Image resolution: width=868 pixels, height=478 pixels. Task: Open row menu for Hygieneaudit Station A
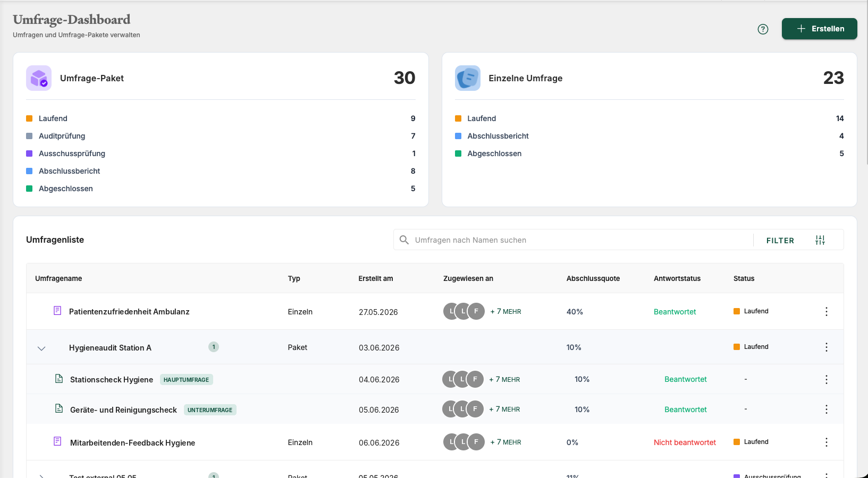(826, 347)
